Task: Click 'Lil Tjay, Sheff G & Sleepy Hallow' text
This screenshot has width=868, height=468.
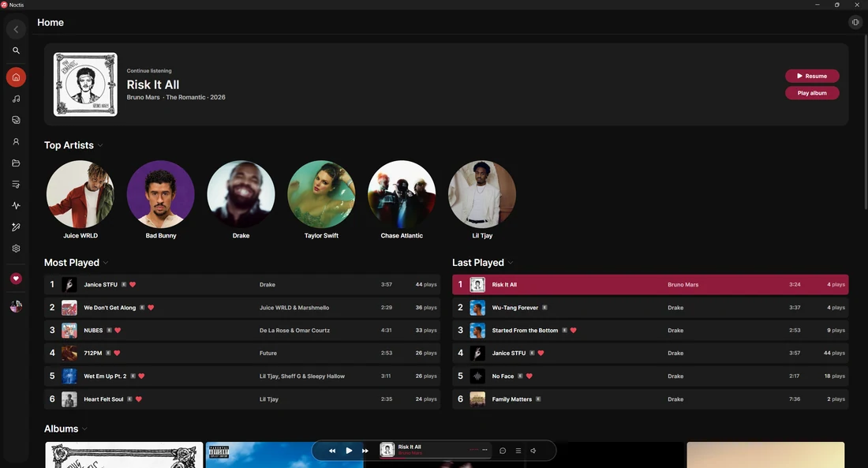Action: point(301,376)
